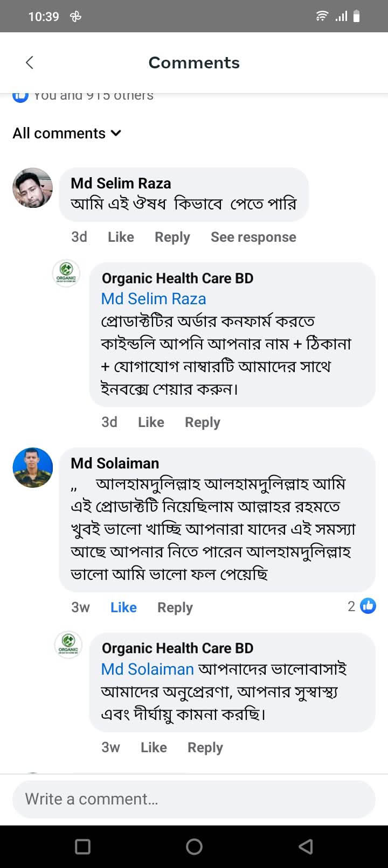Like Organic Health Care BD's inbox reply
The image size is (388, 868).
point(151,422)
